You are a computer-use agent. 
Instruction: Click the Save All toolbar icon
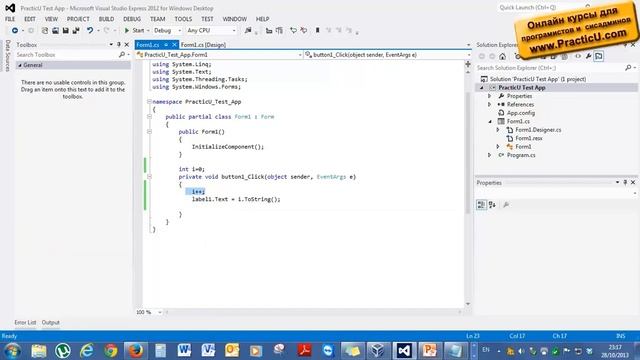(76, 31)
